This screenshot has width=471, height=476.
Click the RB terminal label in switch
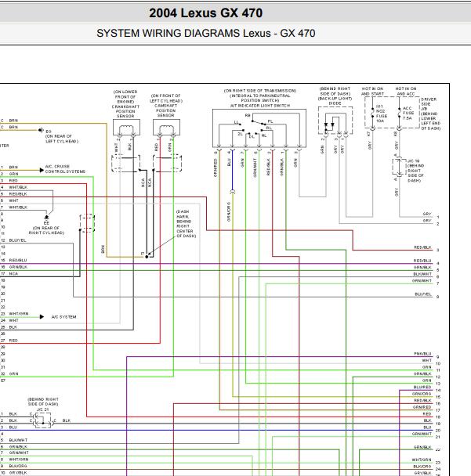coord(248,115)
